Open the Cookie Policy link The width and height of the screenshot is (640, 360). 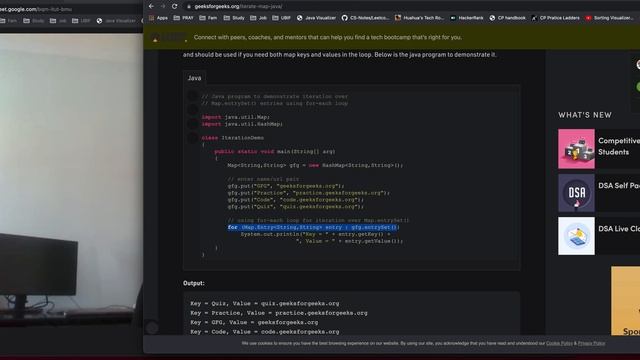559,343
